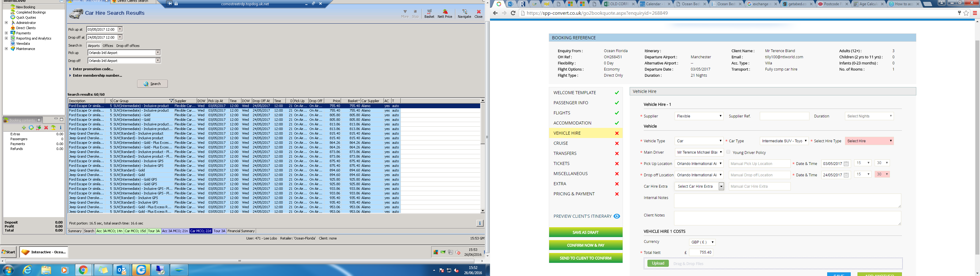Image resolution: width=980 pixels, height=276 pixels.
Task: Open the Supplier dropdown showing Flexible
Action: [x=699, y=116]
